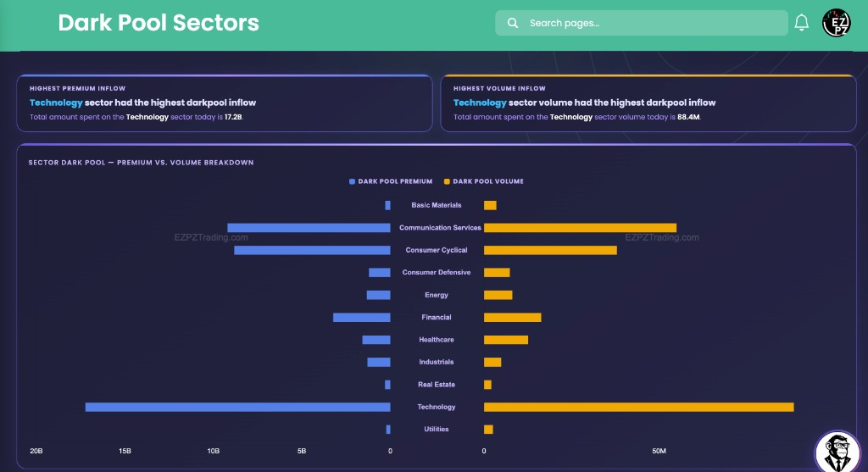Select the Industrials premium bar
The image size is (868, 472).
pyautogui.click(x=379, y=363)
